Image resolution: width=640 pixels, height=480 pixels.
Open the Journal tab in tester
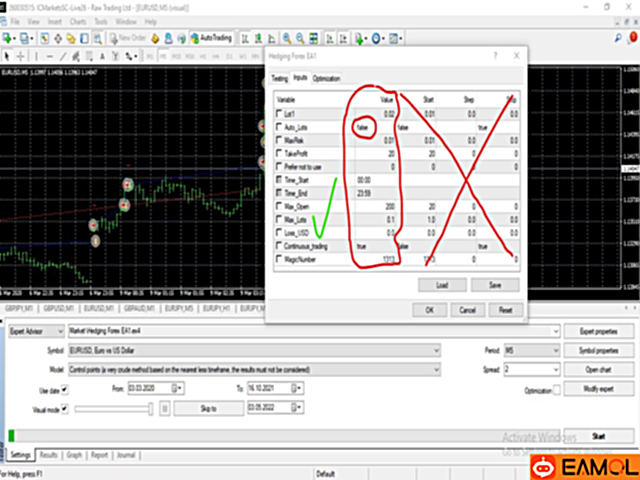[x=126, y=455]
